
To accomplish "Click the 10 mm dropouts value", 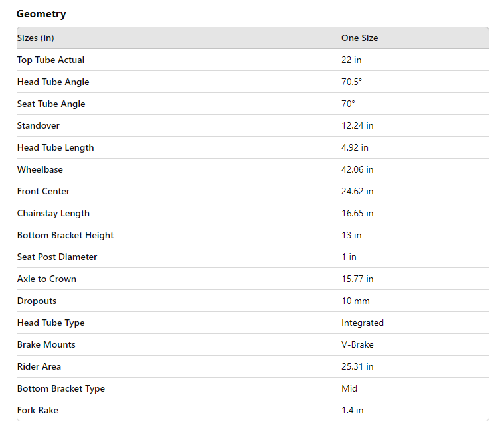I will click(355, 301).
